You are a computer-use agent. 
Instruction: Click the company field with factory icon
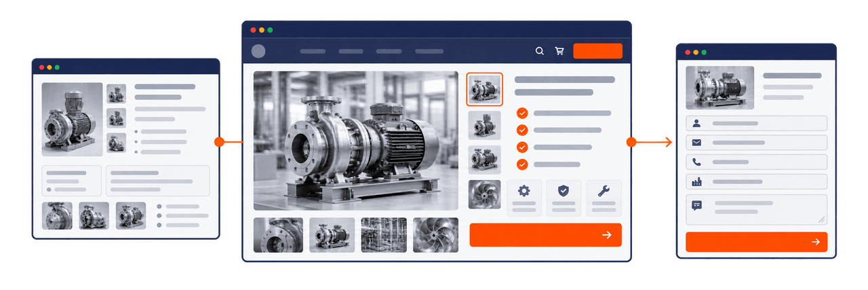pyautogui.click(x=756, y=182)
